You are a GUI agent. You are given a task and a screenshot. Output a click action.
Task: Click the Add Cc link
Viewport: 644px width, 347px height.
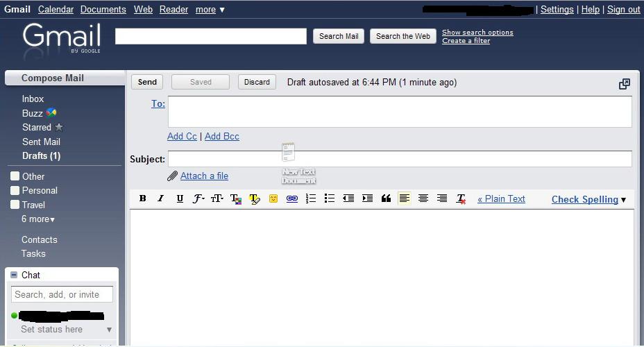(182, 136)
